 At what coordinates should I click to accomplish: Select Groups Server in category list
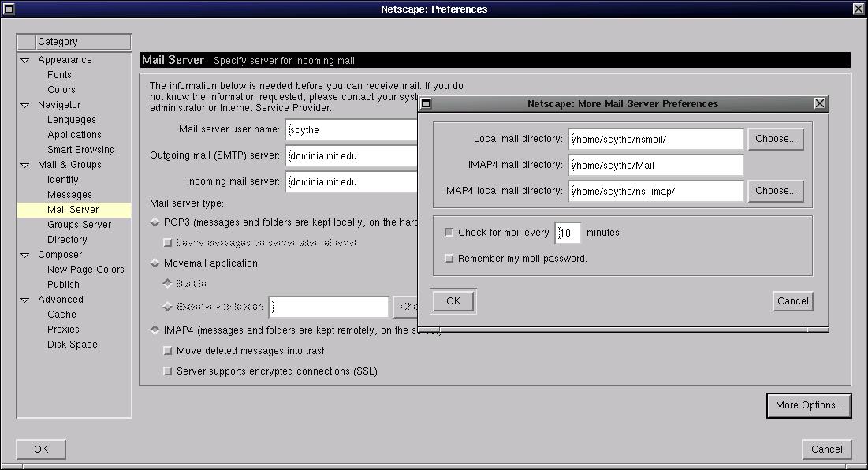pos(79,225)
